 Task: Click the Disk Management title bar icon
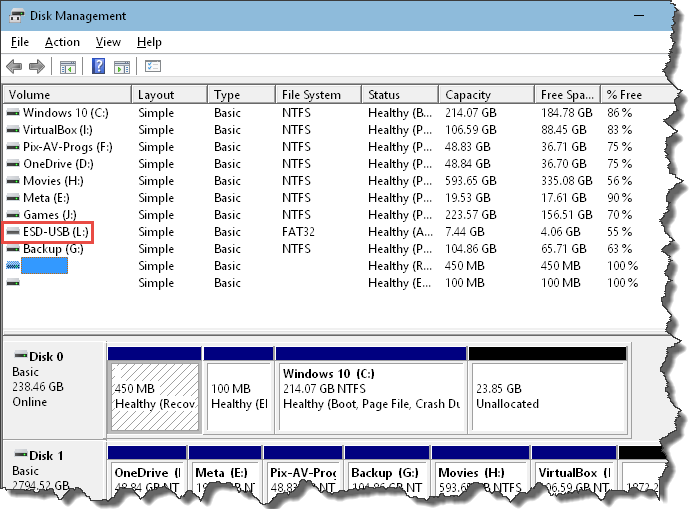click(17, 16)
